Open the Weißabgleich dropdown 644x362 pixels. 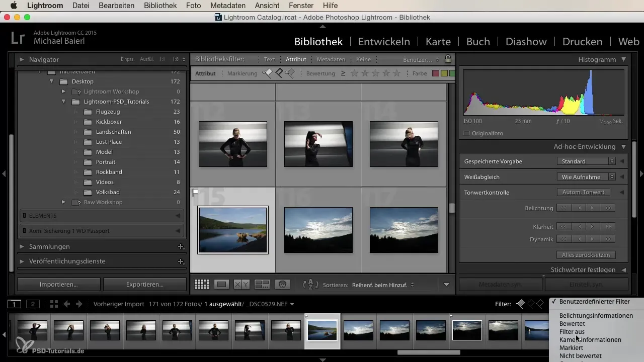pyautogui.click(x=586, y=177)
